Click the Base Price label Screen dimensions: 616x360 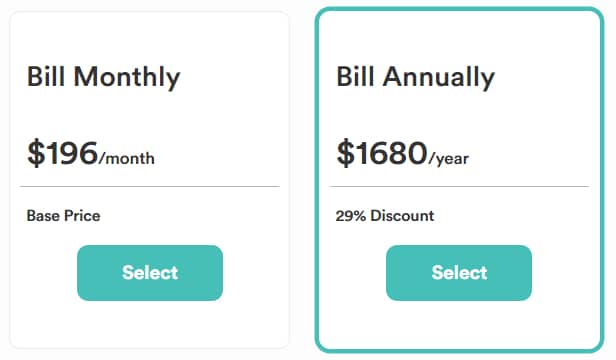pos(63,215)
